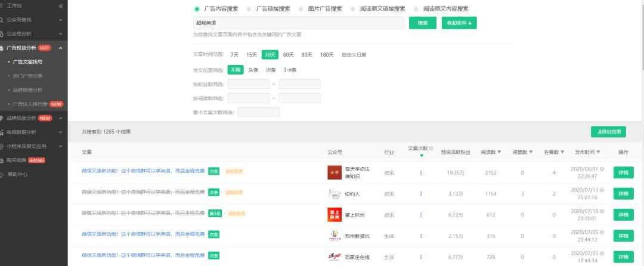The image size is (644, 266).
Task: Click the green 搜索 button
Action: point(423,23)
